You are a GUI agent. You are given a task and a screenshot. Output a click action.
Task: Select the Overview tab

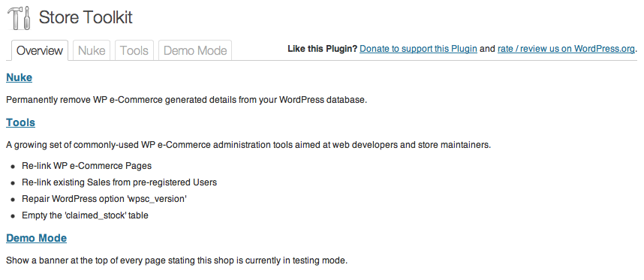40,50
